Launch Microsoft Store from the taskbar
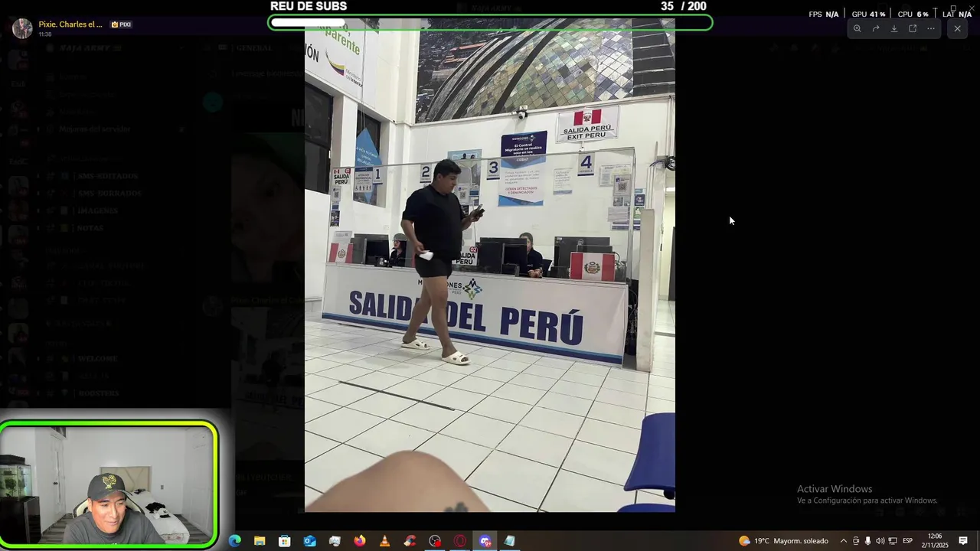Screen dimensions: 980x551 [285, 541]
